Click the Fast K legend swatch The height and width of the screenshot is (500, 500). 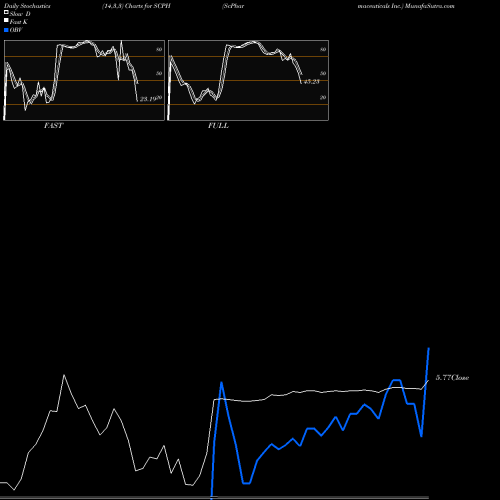[x=6, y=21]
